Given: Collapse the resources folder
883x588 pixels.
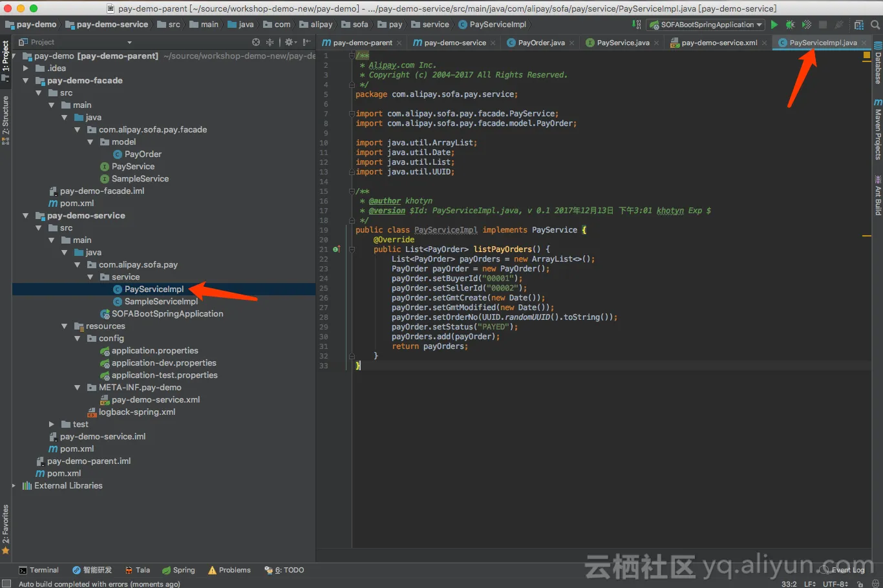Looking at the screenshot, I should coord(65,326).
